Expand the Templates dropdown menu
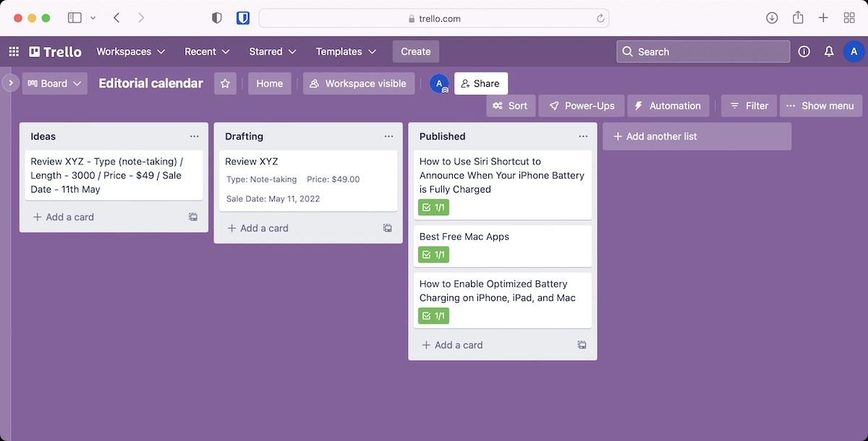Screen dimensions: 868x441 (x=346, y=51)
